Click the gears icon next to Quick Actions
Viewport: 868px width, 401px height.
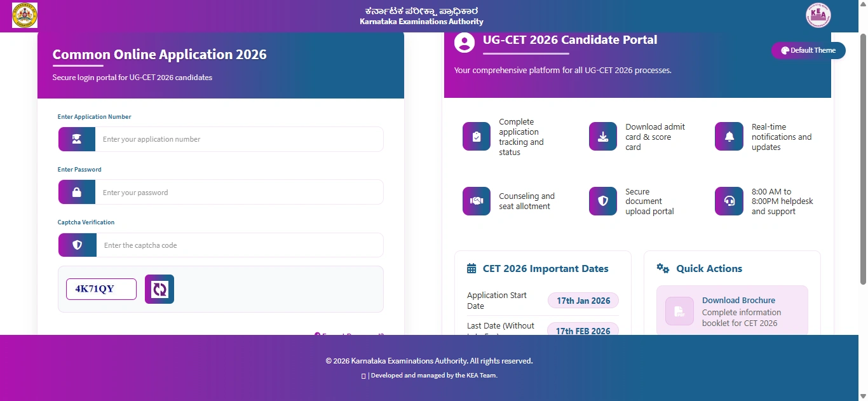pos(663,269)
